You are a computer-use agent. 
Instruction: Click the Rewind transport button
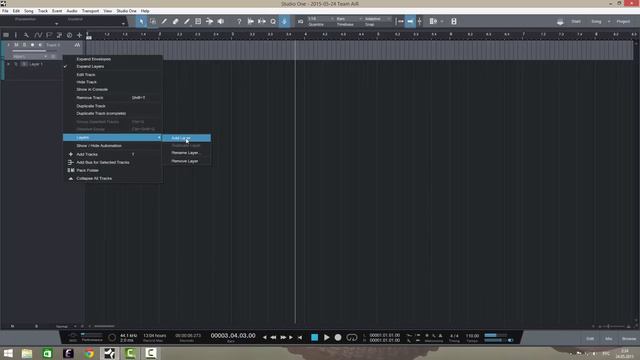tap(273, 338)
